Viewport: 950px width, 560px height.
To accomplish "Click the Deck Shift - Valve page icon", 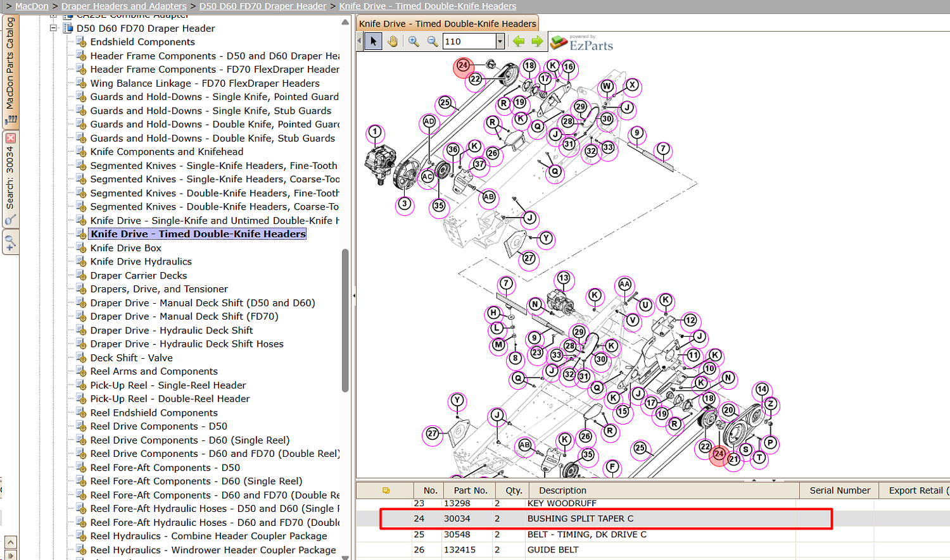I will pyautogui.click(x=81, y=358).
